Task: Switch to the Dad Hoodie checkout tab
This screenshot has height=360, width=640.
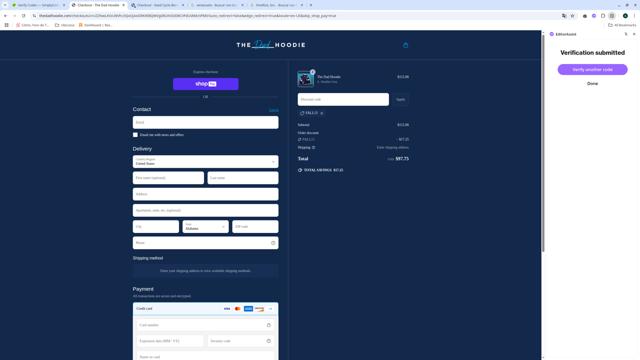Action: 98,5
